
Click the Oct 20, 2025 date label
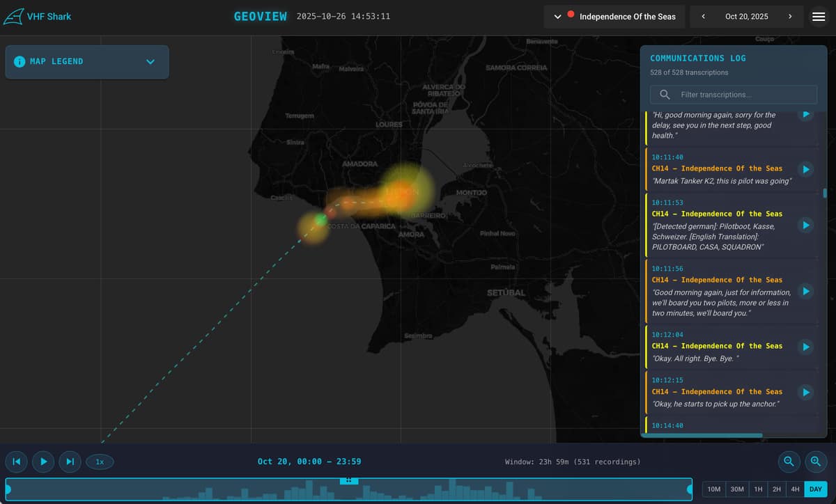click(746, 16)
